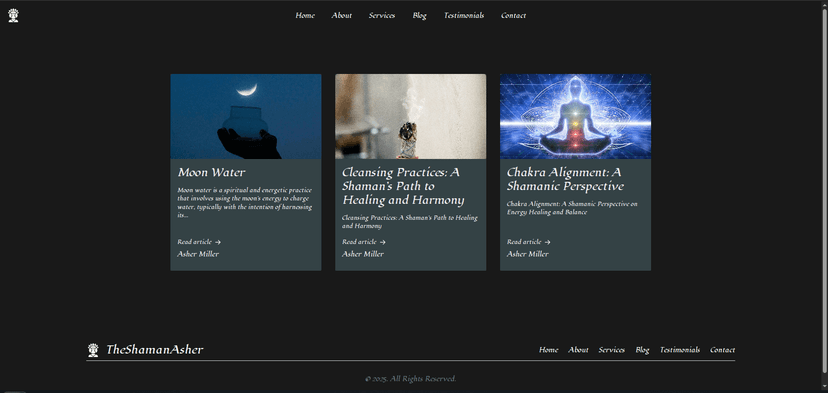The width and height of the screenshot is (828, 393).
Task: Click the shaman logo icon in the top bar
Action: click(13, 15)
